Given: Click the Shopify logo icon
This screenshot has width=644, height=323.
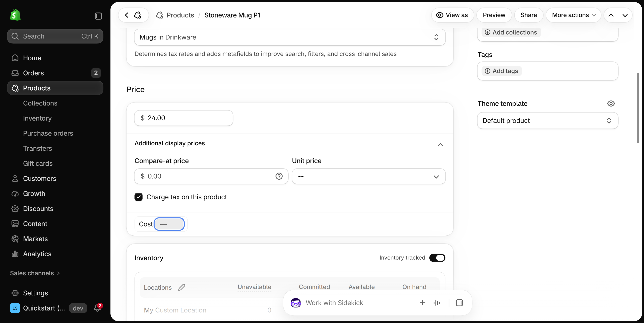Looking at the screenshot, I should click(x=15, y=15).
